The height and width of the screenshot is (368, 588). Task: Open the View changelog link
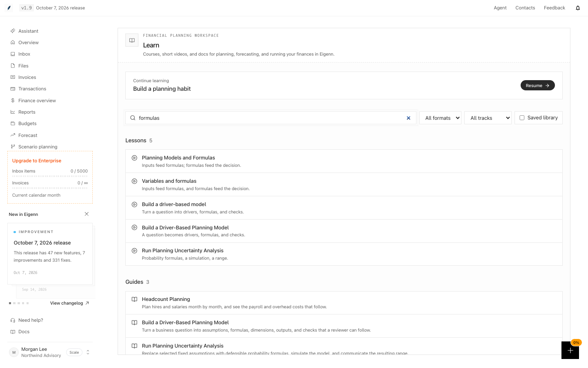pos(69,303)
